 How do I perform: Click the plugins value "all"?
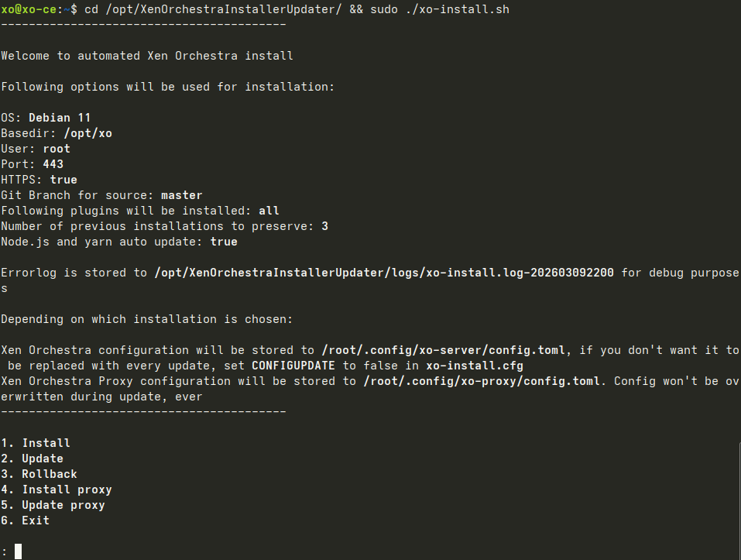coord(269,211)
